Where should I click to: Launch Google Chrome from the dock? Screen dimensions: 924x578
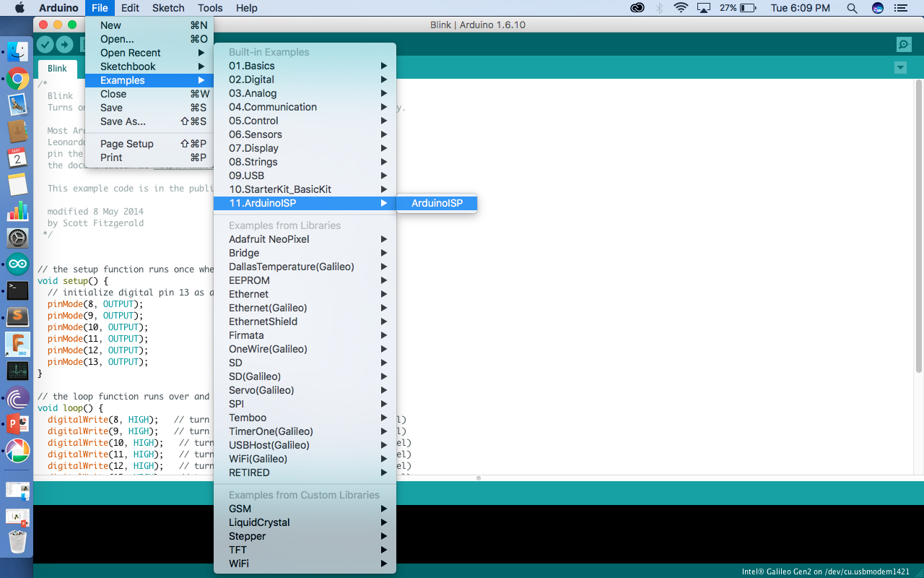(x=18, y=78)
